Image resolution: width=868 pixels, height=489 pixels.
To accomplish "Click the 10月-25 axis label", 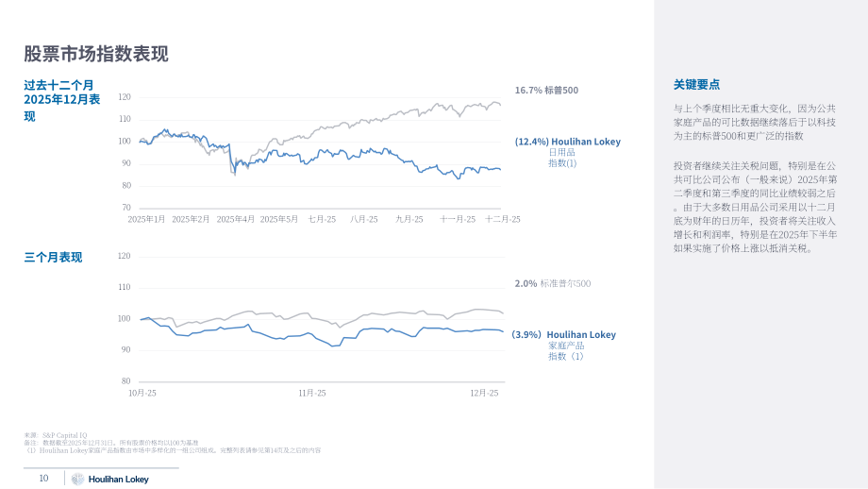I will [142, 394].
